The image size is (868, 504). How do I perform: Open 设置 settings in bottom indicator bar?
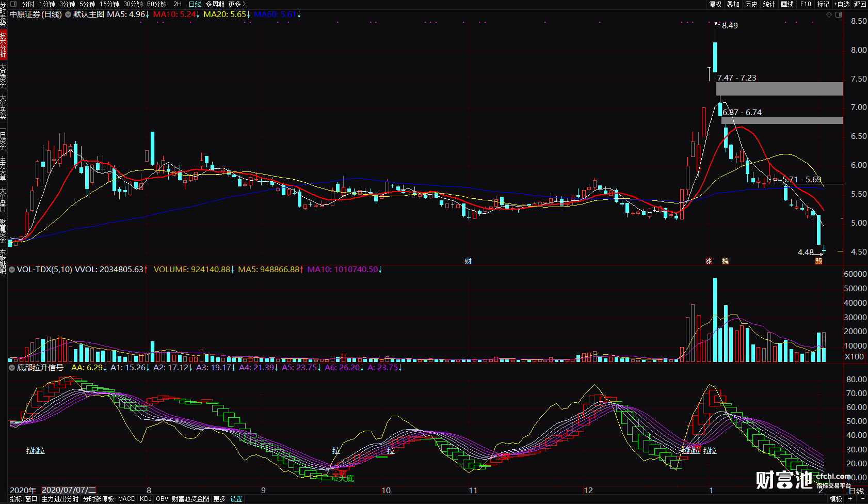click(x=236, y=499)
